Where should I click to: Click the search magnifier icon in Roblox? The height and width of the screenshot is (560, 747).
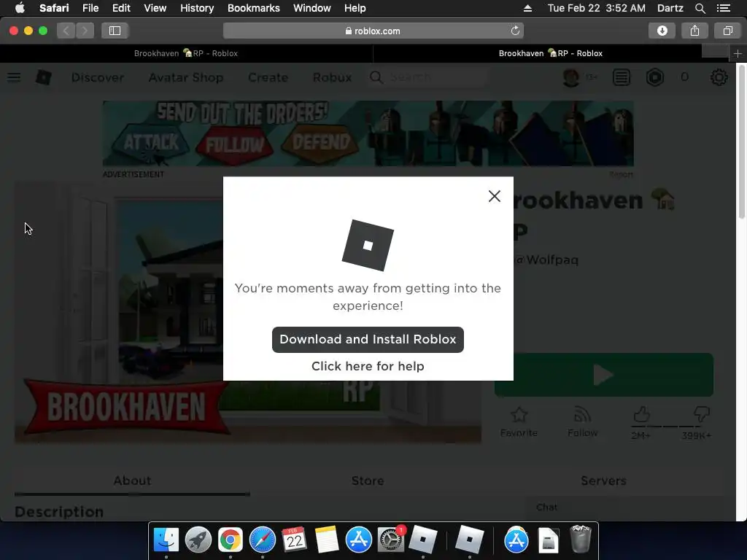(376, 77)
